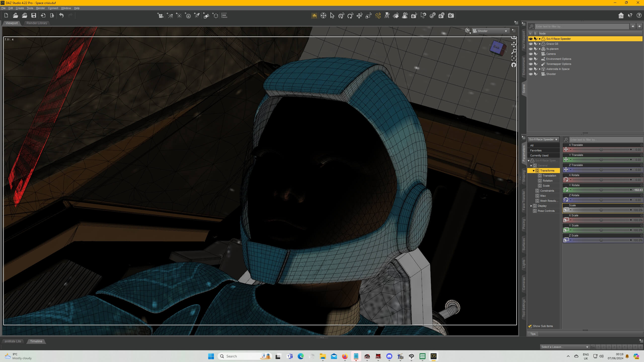Screen dimensions: 644x362
Task: Hide the Asteroids In Space node
Action: (x=531, y=69)
